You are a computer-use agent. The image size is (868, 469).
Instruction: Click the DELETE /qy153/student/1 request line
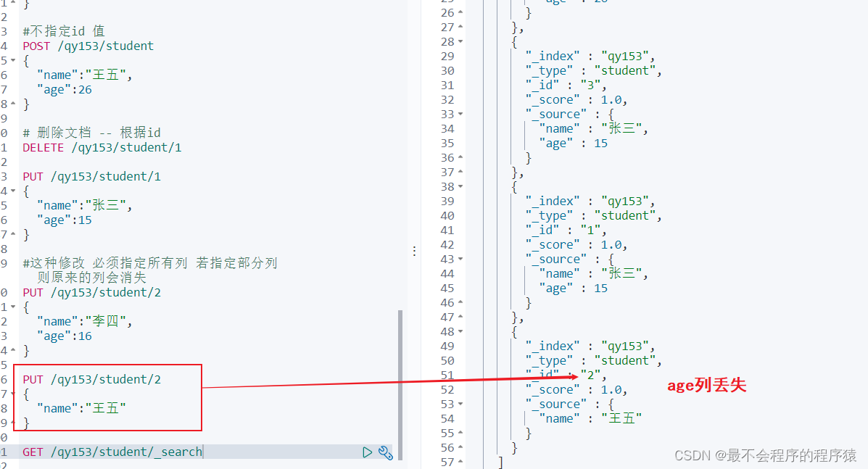coord(102,148)
